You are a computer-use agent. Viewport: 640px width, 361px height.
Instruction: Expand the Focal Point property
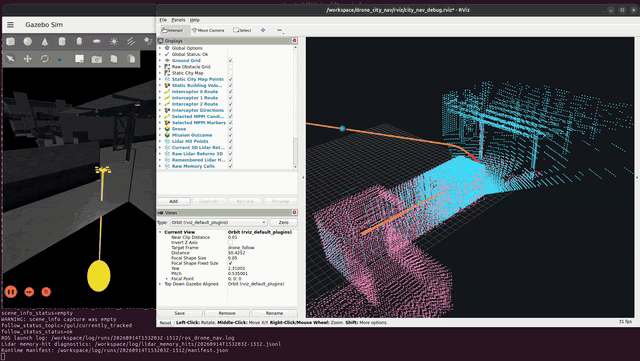pos(167,279)
